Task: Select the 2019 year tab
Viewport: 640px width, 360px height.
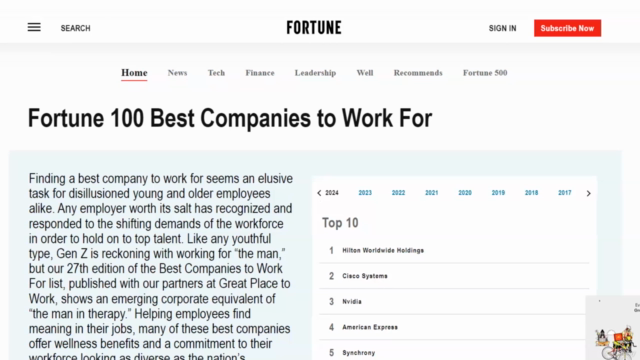Action: click(x=498, y=193)
